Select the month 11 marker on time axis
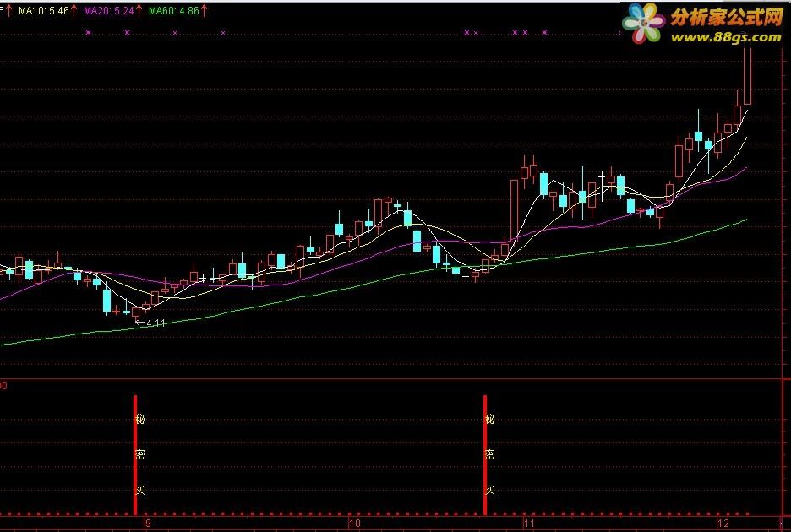The width and height of the screenshot is (791, 532). tap(529, 523)
